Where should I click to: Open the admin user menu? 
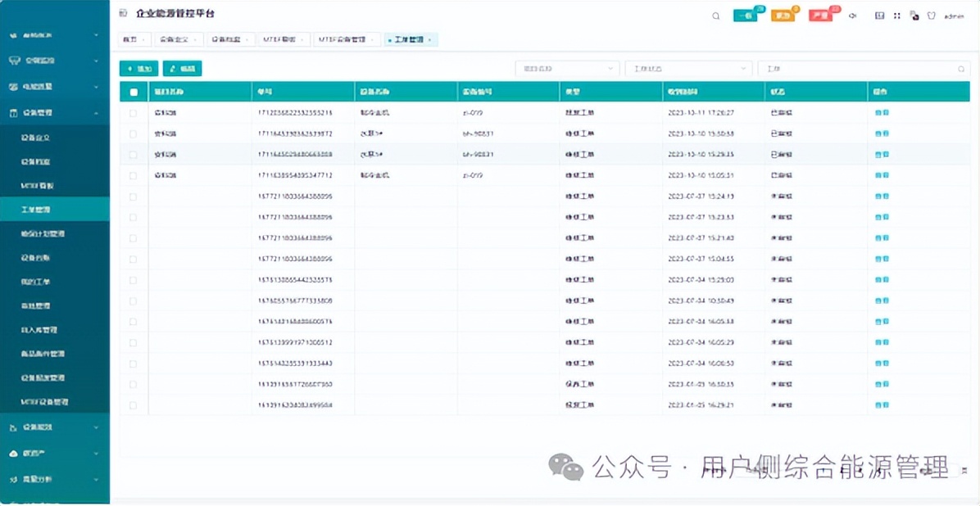954,16
